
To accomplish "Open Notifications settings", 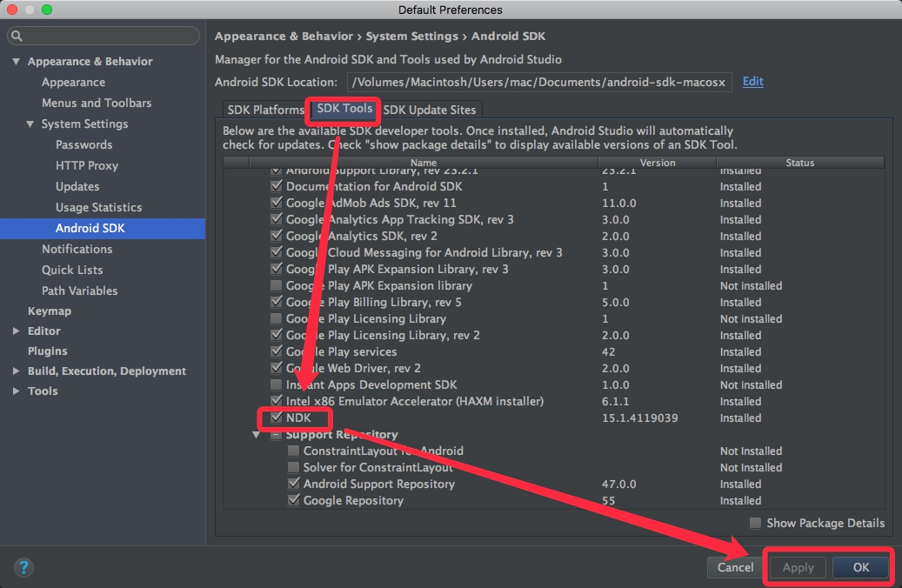I will pyautogui.click(x=77, y=249).
